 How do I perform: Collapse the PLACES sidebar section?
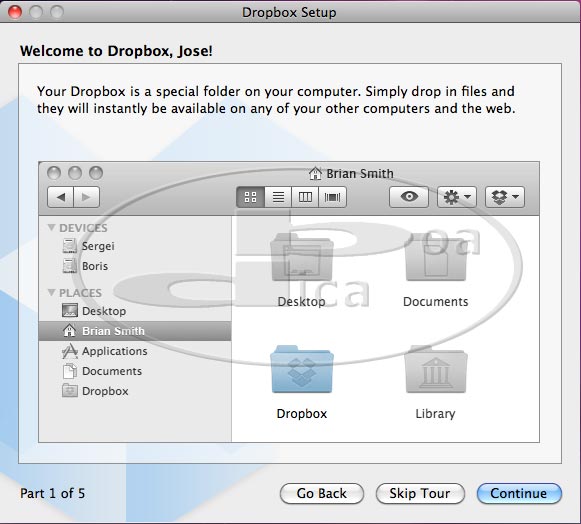pyautogui.click(x=52, y=292)
